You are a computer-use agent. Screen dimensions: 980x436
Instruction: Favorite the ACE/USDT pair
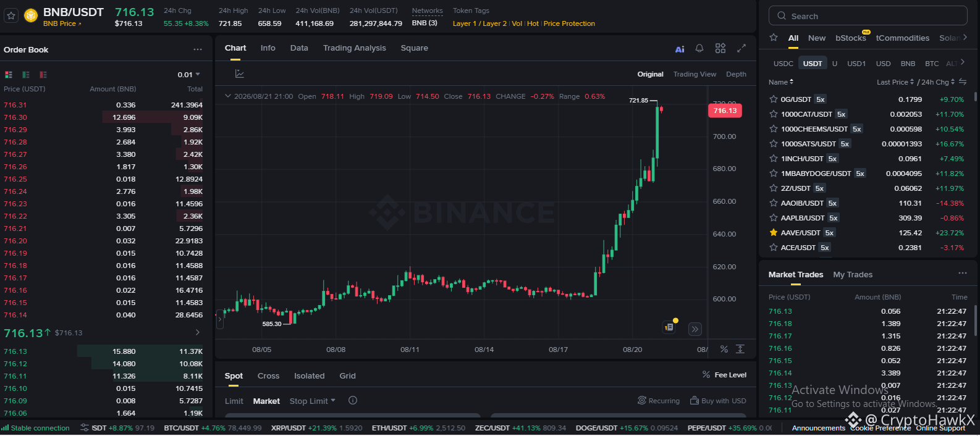point(774,248)
